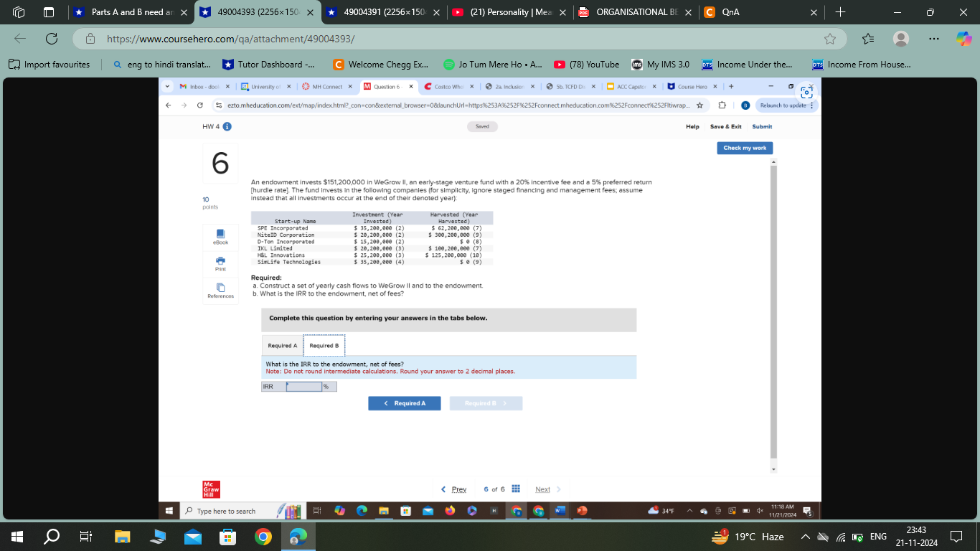Open the Edge profile avatar
The width and height of the screenshot is (980, 551).
[x=901, y=38]
